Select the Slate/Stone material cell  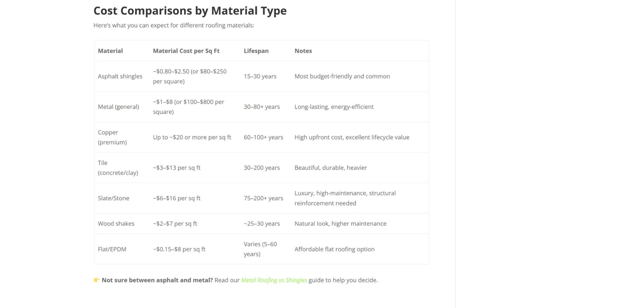click(114, 198)
